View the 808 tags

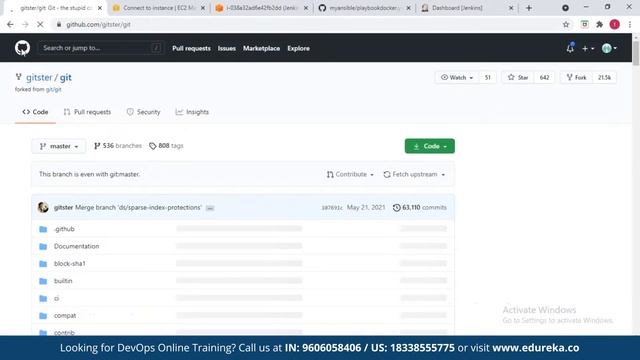(166, 146)
